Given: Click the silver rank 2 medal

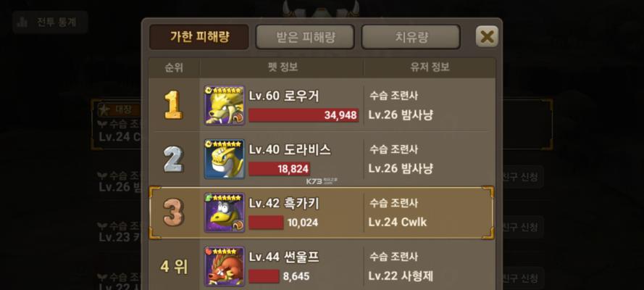Looking at the screenshot, I should [x=173, y=159].
